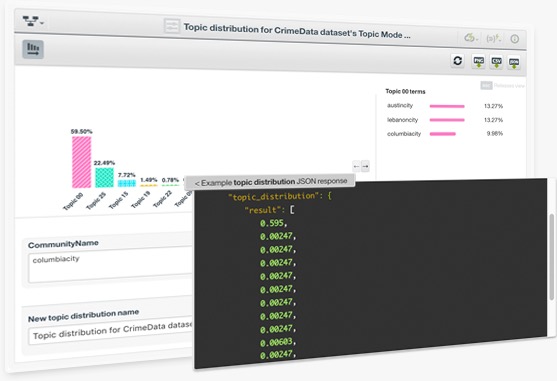557x381 pixels.
Task: Click the Topic 00 terms heading
Action: point(405,91)
